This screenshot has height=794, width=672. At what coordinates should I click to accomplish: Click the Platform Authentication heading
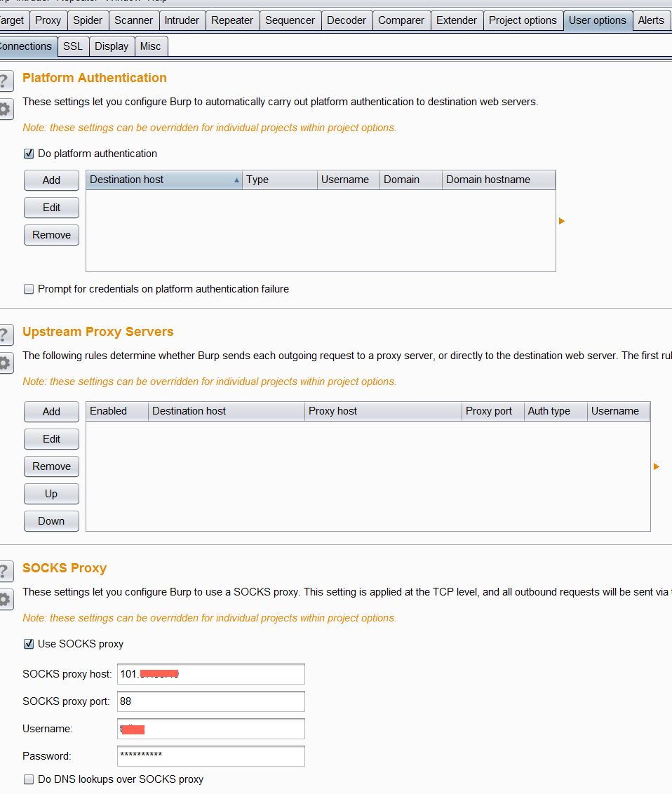(95, 78)
